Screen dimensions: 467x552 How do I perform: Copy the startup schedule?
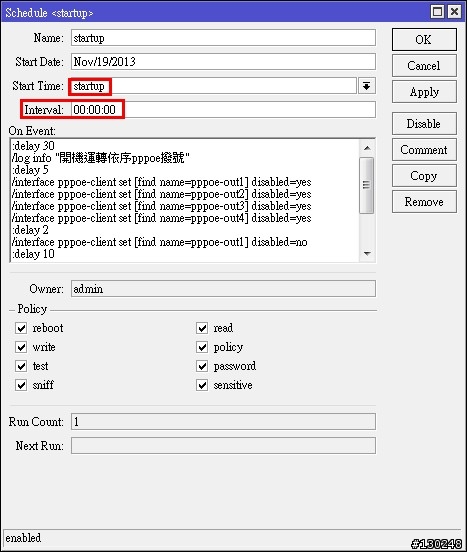click(x=424, y=176)
